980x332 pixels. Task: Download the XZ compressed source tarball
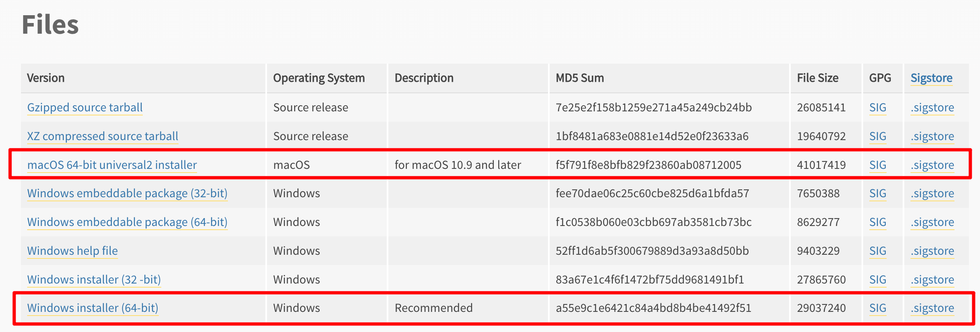pos(102,136)
